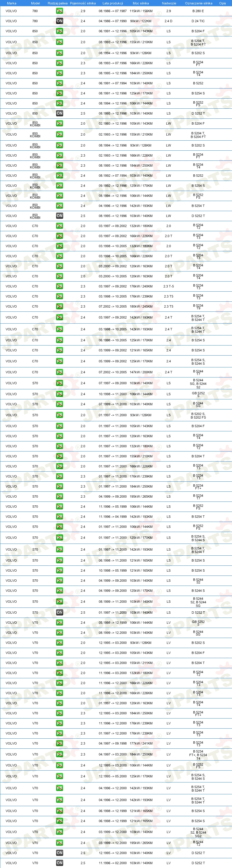
Task: Click the body value '2.4 D'
Action: coord(169,21)
